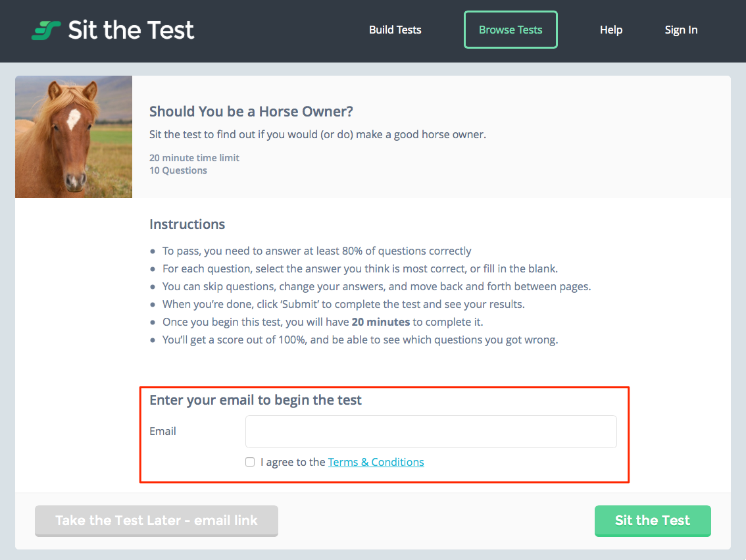Click the 'Enter your email to begin' heading
The height and width of the screenshot is (560, 746).
pyautogui.click(x=255, y=400)
